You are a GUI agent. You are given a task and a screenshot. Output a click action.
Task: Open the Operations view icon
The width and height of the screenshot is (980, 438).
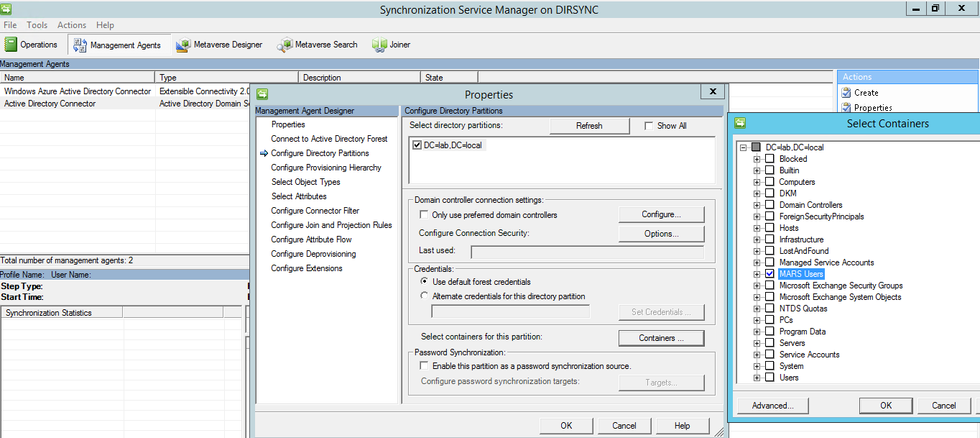click(x=11, y=45)
